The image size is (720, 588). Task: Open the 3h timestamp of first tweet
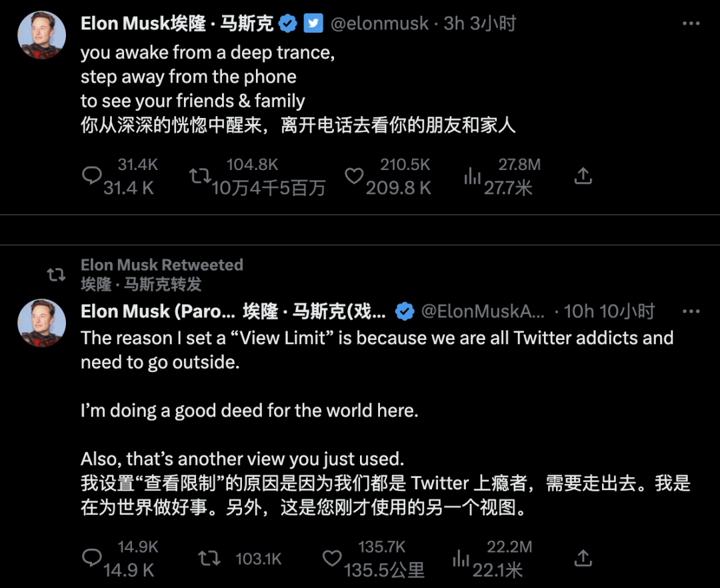coord(453,23)
